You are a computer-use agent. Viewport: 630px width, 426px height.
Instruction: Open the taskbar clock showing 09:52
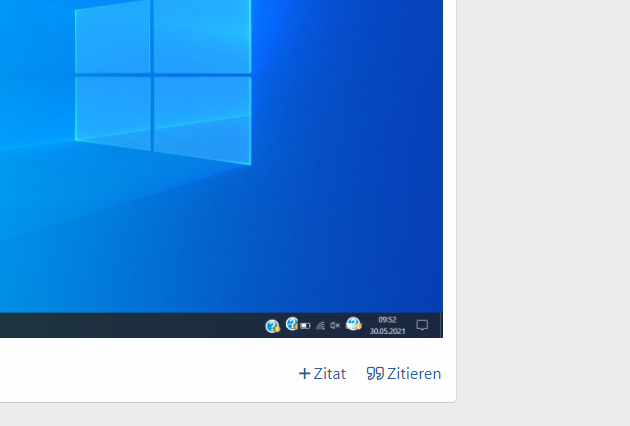387,320
